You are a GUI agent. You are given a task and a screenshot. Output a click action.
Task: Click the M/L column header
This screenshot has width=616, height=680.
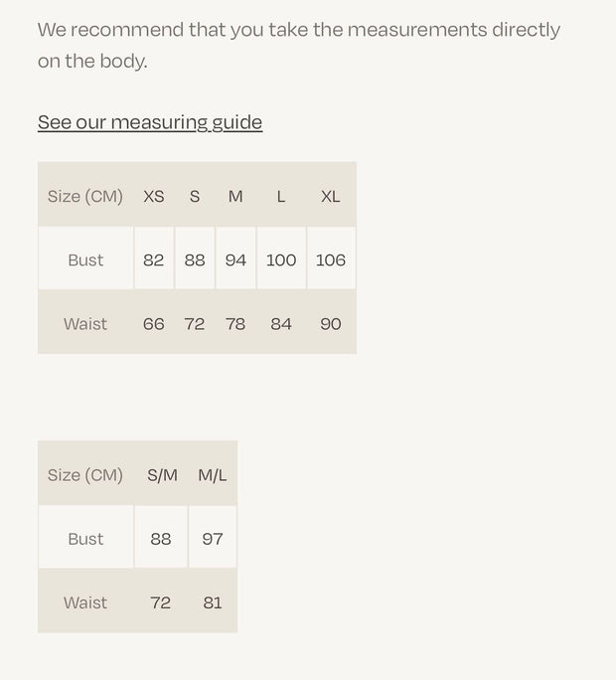point(213,475)
